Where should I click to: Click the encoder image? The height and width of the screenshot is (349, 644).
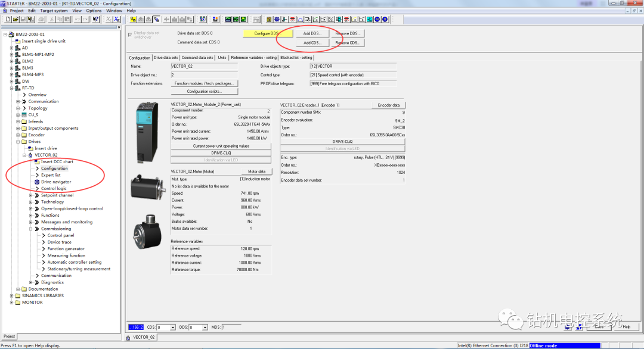[147, 231]
